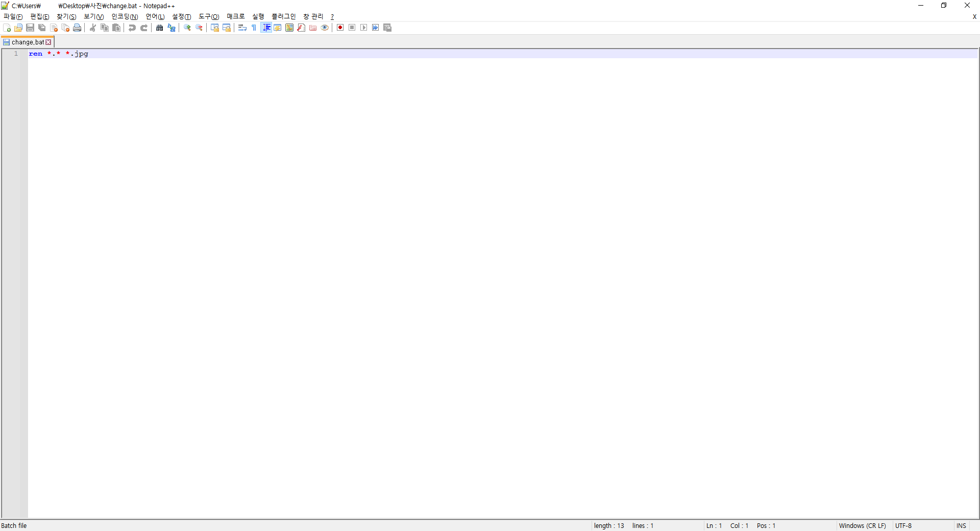Viewport: 980px width, 531px height.
Task: Close all documents toolbar icon
Action: coord(65,28)
